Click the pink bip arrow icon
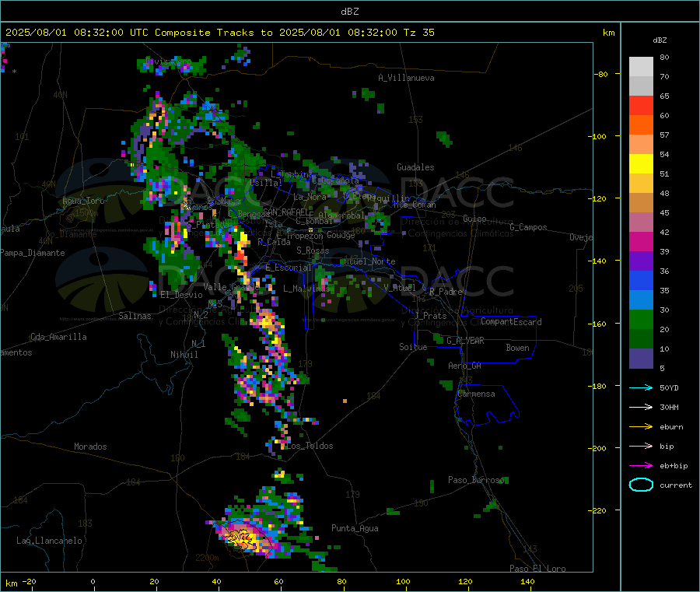 641,446
